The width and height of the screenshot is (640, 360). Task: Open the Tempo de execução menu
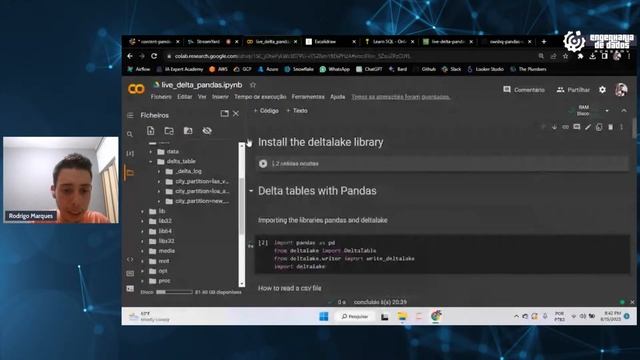[x=260, y=97]
